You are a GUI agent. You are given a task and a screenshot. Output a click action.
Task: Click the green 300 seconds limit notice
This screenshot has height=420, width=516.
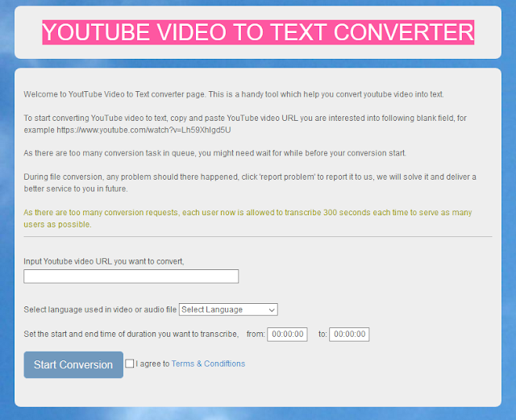tap(248, 218)
